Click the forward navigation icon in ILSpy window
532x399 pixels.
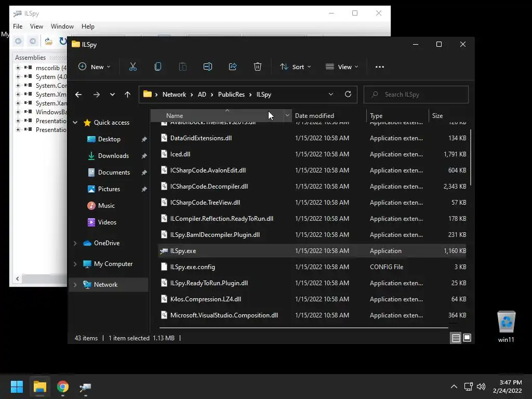33,42
